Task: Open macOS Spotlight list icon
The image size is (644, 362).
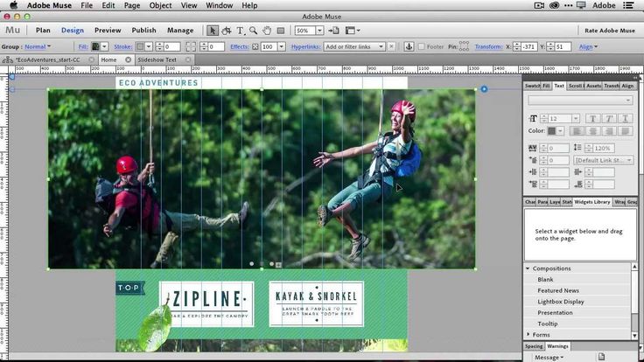Action: (x=628, y=5)
